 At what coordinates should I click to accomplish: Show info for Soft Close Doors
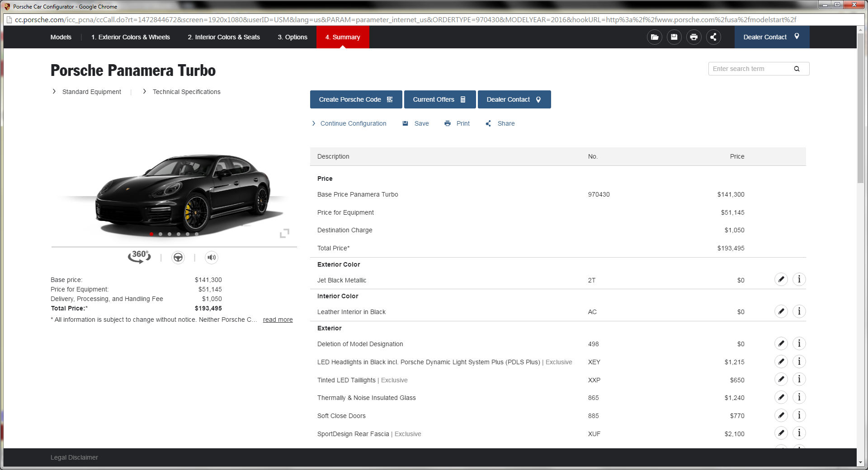(799, 415)
